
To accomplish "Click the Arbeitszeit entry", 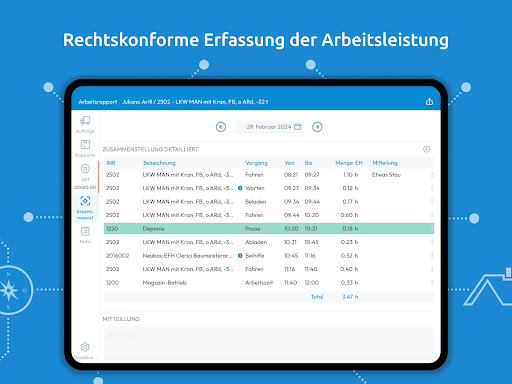I will click(x=259, y=283).
